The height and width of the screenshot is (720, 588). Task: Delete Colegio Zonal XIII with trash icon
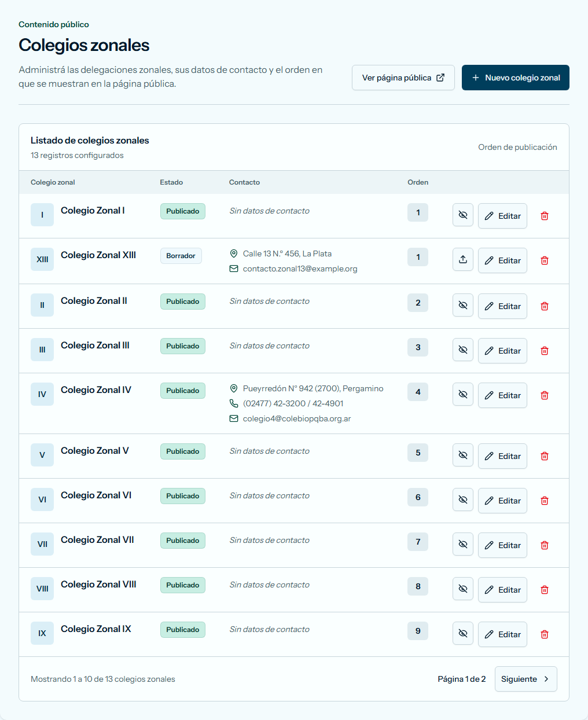tap(545, 260)
